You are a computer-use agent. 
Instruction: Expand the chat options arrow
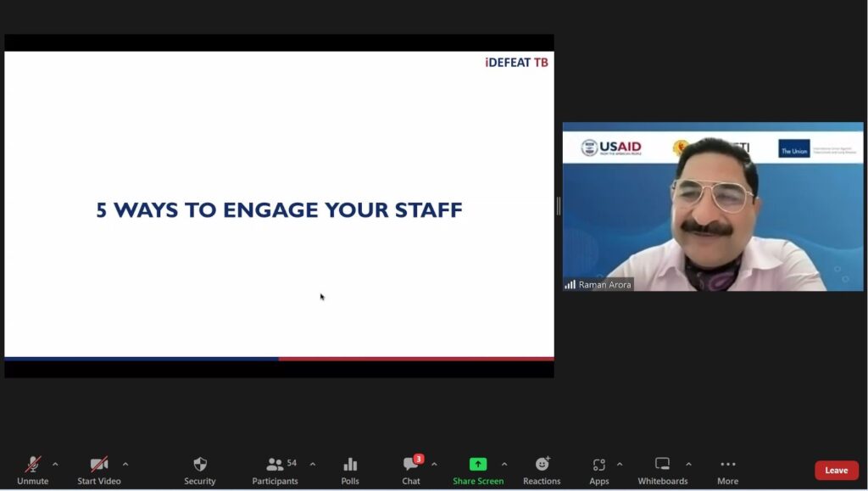(434, 464)
